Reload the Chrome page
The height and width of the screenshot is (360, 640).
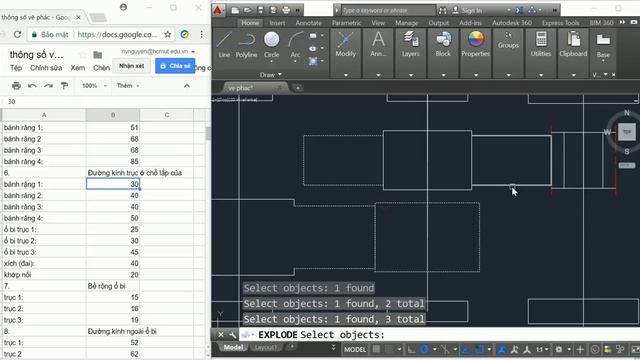17,35
